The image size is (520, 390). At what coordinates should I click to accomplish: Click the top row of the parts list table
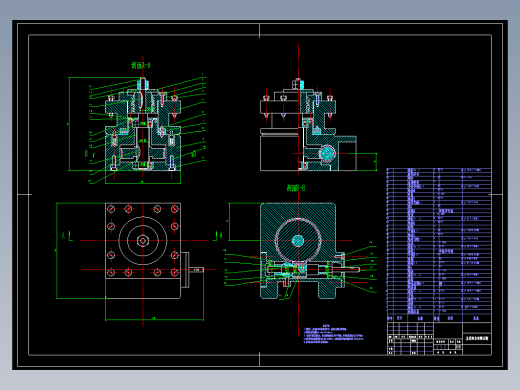point(439,170)
